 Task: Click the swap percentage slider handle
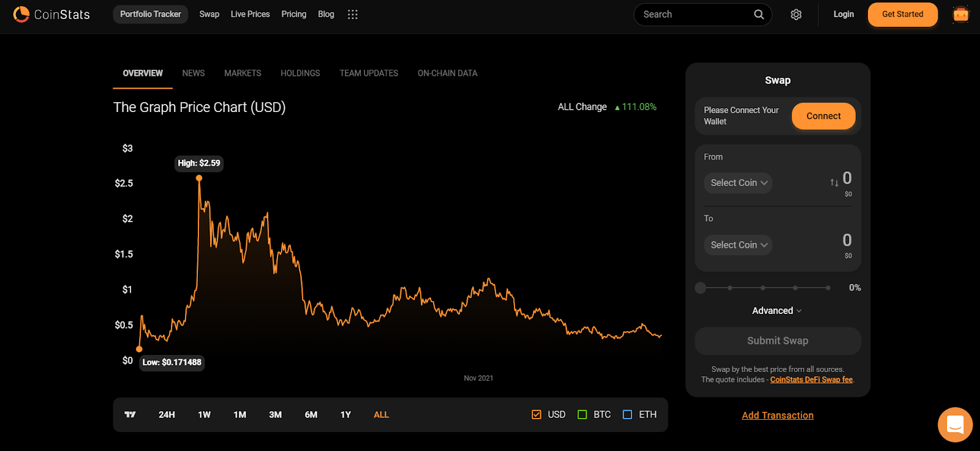coord(701,288)
